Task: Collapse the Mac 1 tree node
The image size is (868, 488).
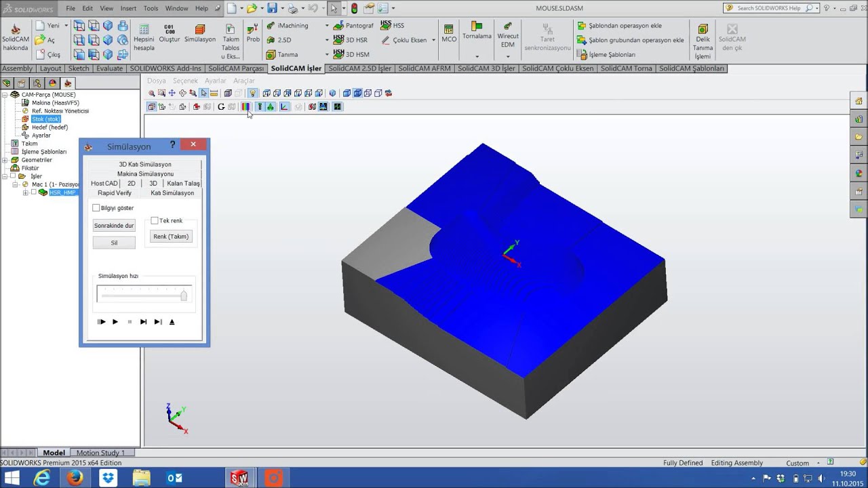Action: coord(16,184)
